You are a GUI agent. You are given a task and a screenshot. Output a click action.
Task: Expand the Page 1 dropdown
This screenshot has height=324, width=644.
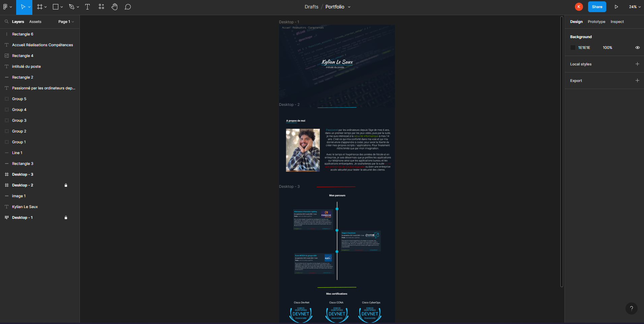tap(66, 22)
